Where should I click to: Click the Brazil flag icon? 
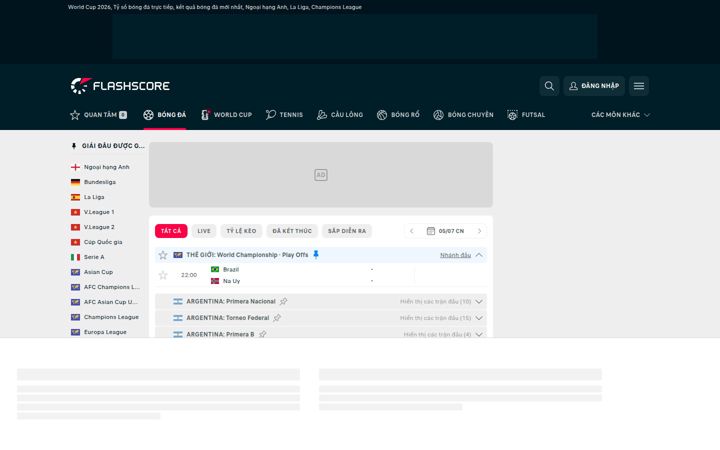coord(215,270)
